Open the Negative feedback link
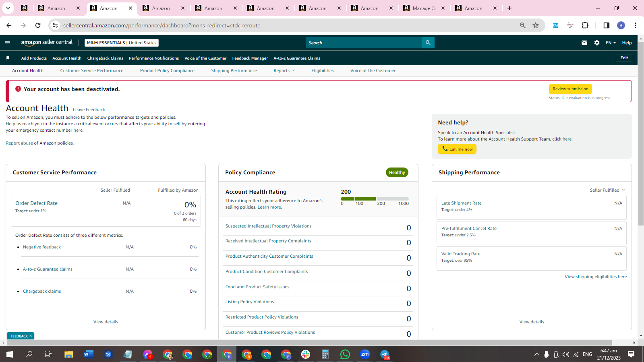644x362 pixels. pos(42,247)
